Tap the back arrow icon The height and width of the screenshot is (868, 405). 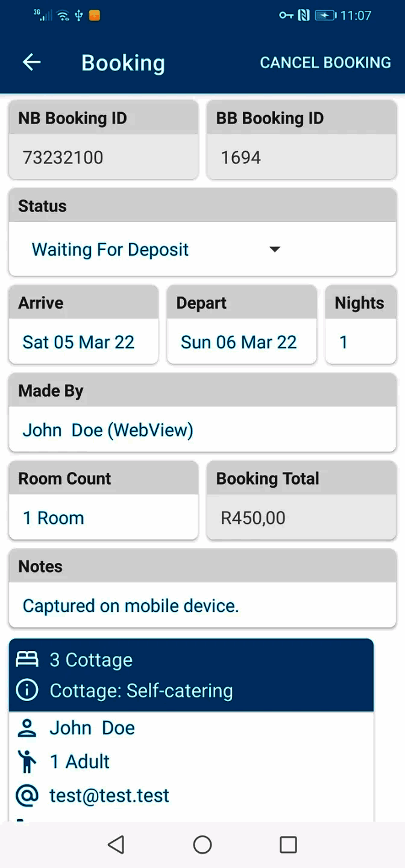pyautogui.click(x=31, y=62)
